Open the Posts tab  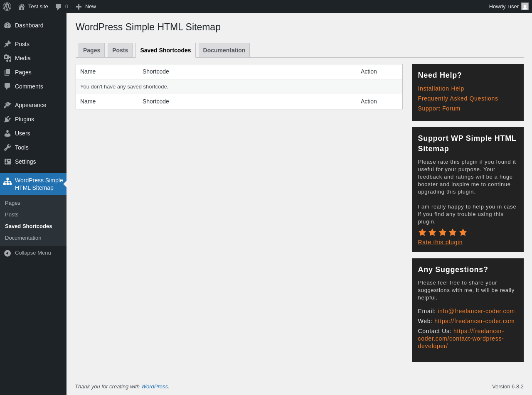pos(120,50)
